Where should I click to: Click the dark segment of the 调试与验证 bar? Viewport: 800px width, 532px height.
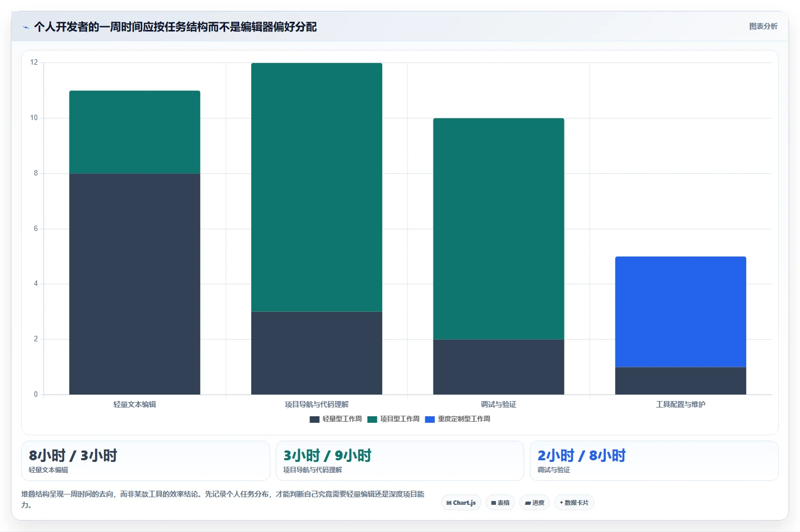pyautogui.click(x=499, y=367)
